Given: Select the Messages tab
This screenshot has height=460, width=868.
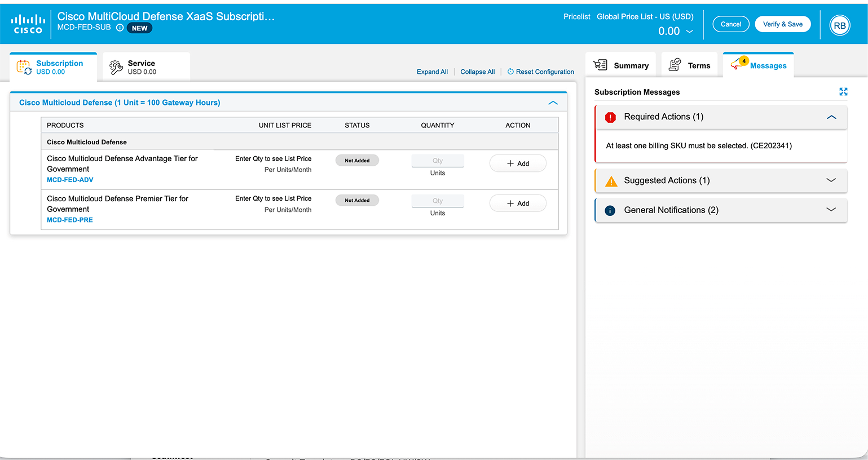Looking at the screenshot, I should pyautogui.click(x=759, y=65).
